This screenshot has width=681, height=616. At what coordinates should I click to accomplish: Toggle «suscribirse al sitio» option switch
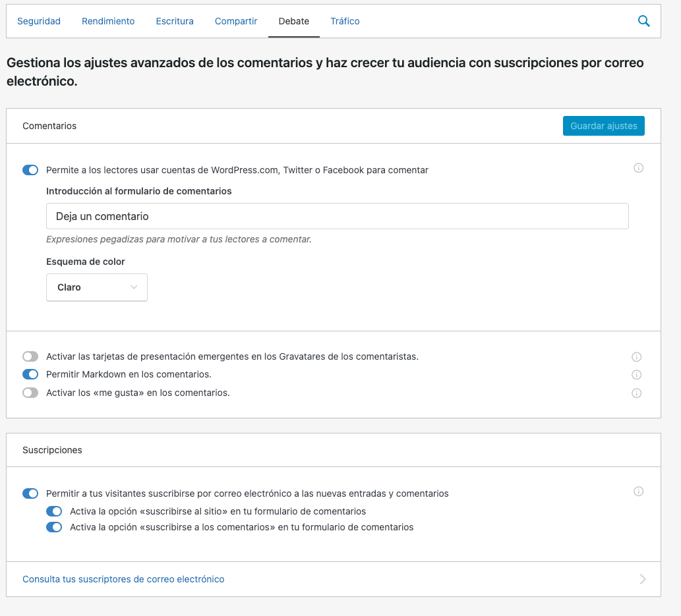point(54,511)
